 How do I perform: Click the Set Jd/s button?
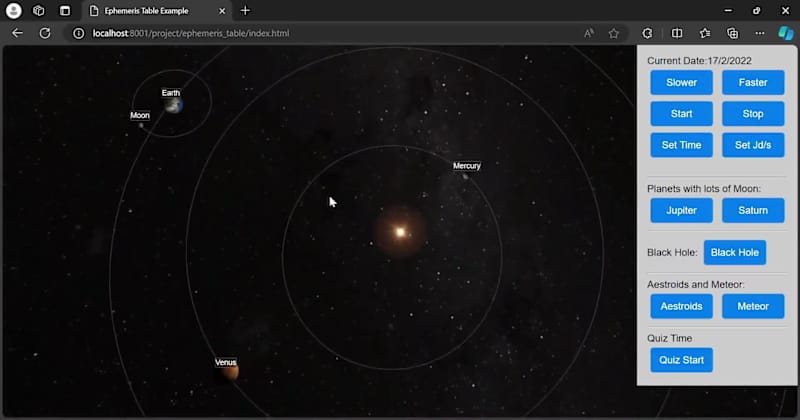[x=753, y=145]
